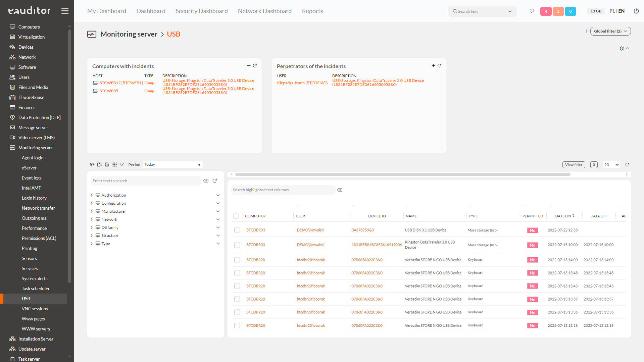Click the tree view toolbar icon
644x362 pixels.
coord(92,165)
